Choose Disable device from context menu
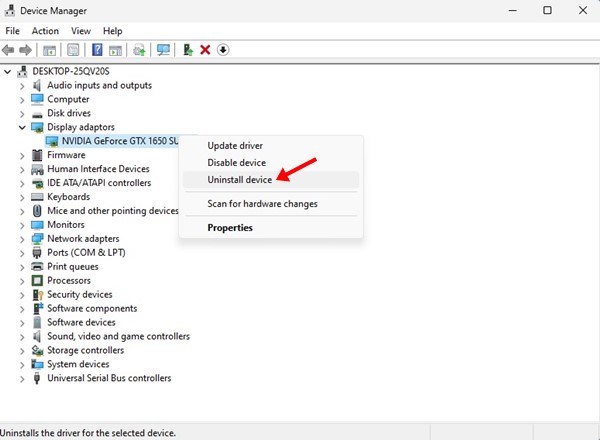The width and height of the screenshot is (600, 440). click(x=271, y=163)
